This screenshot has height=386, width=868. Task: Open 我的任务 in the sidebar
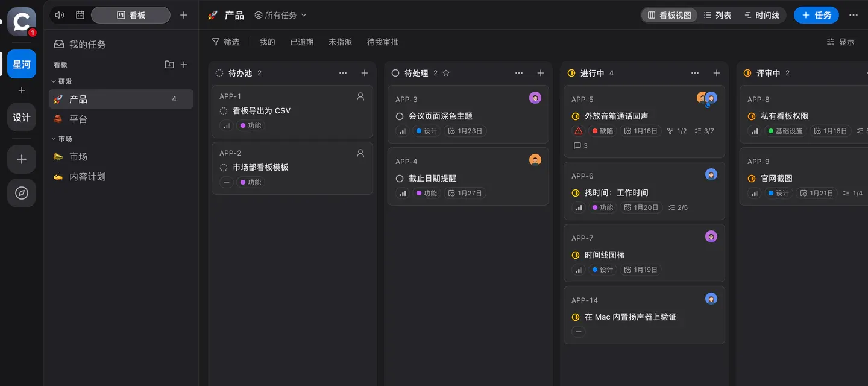click(x=121, y=44)
